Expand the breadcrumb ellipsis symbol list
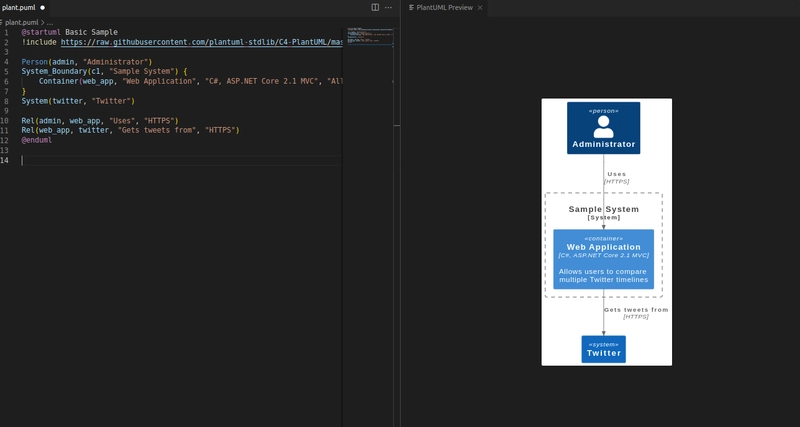Image resolution: width=800 pixels, height=427 pixels. [x=49, y=21]
